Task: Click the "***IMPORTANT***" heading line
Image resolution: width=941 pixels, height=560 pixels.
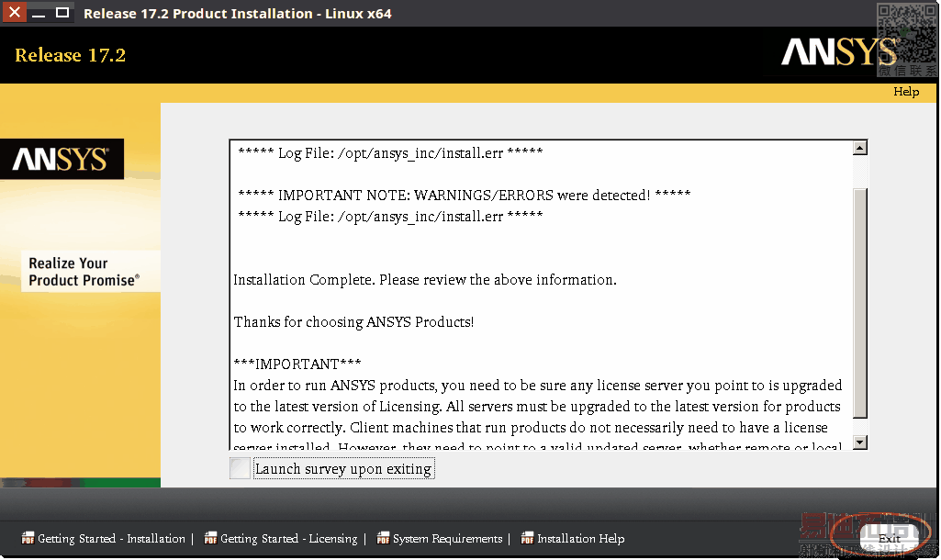Action: click(297, 364)
